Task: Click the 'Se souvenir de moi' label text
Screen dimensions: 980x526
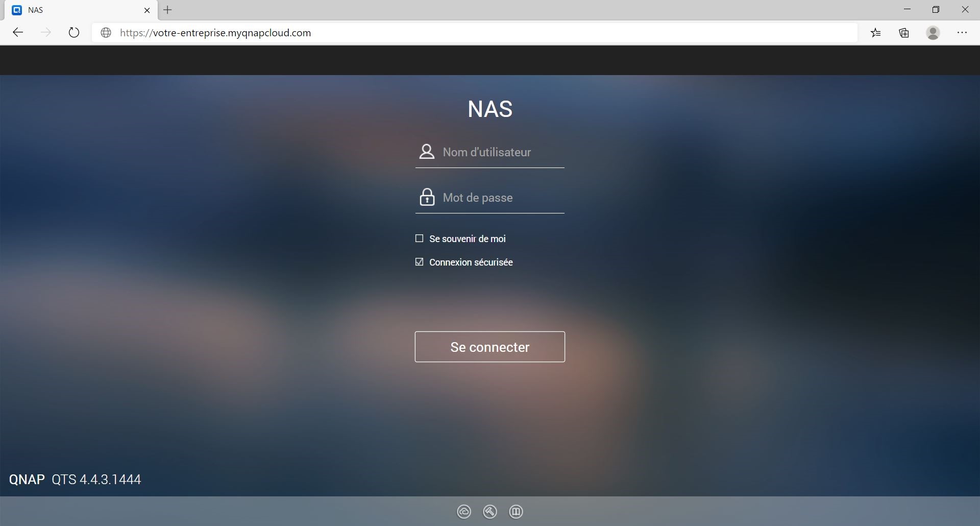Action: point(468,238)
